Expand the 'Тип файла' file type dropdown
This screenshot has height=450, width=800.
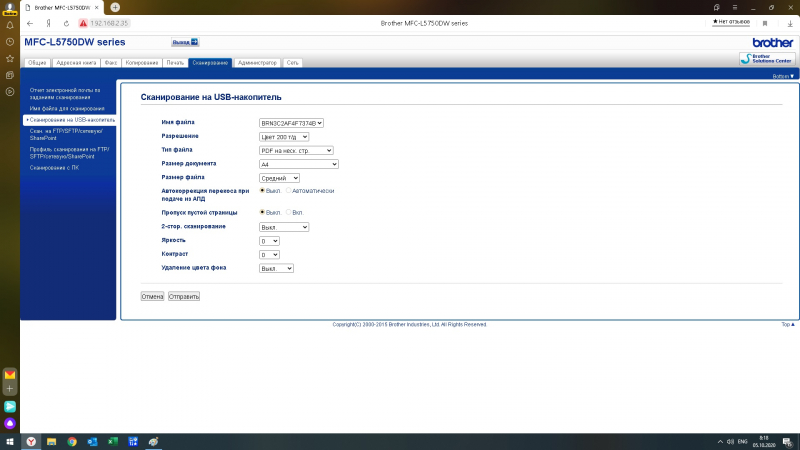296,150
